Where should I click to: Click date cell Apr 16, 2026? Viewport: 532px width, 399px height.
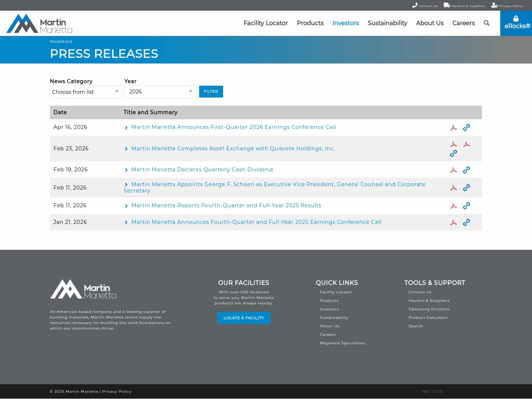(70, 127)
